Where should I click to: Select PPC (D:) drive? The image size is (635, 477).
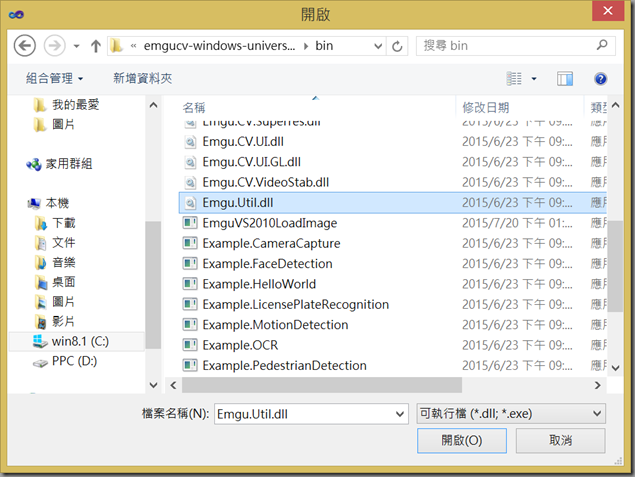click(65, 361)
